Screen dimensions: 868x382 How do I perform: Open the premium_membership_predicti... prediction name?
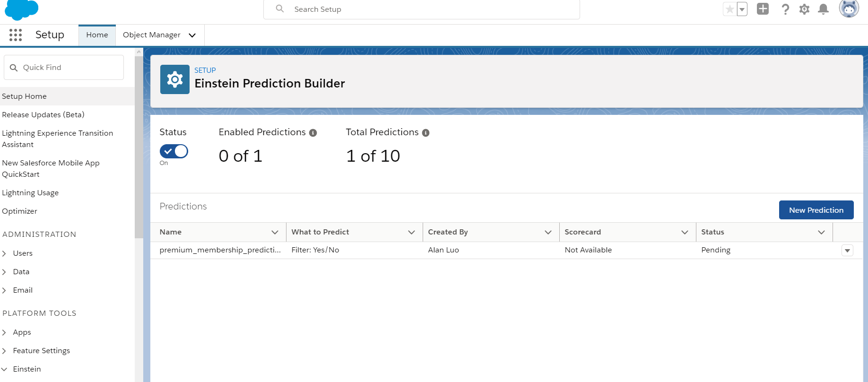click(x=220, y=250)
